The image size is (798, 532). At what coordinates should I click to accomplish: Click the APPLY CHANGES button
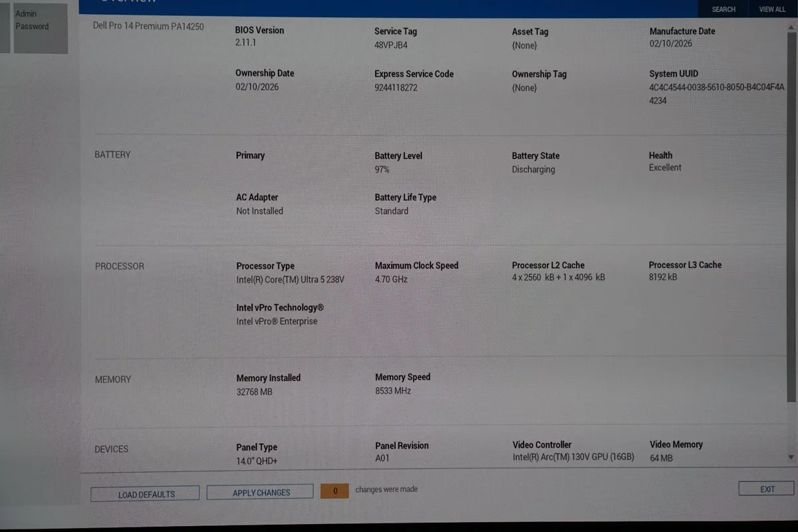pyautogui.click(x=261, y=492)
